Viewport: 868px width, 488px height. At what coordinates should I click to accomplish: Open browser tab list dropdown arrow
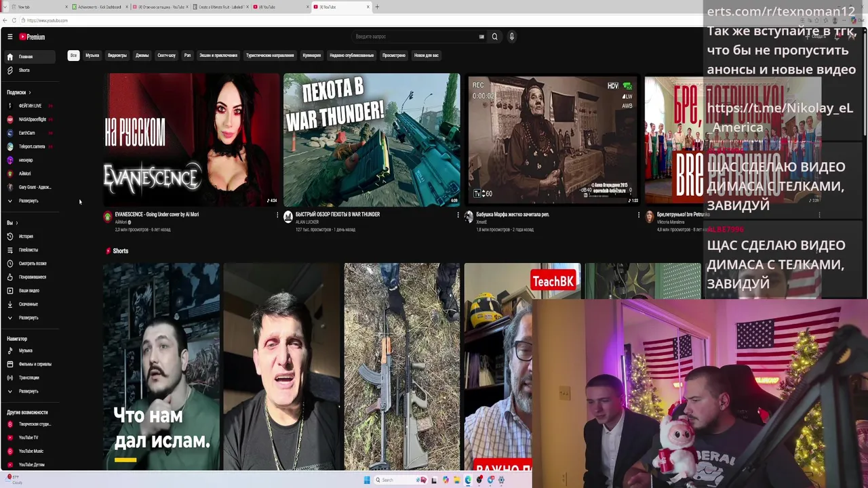[5, 7]
